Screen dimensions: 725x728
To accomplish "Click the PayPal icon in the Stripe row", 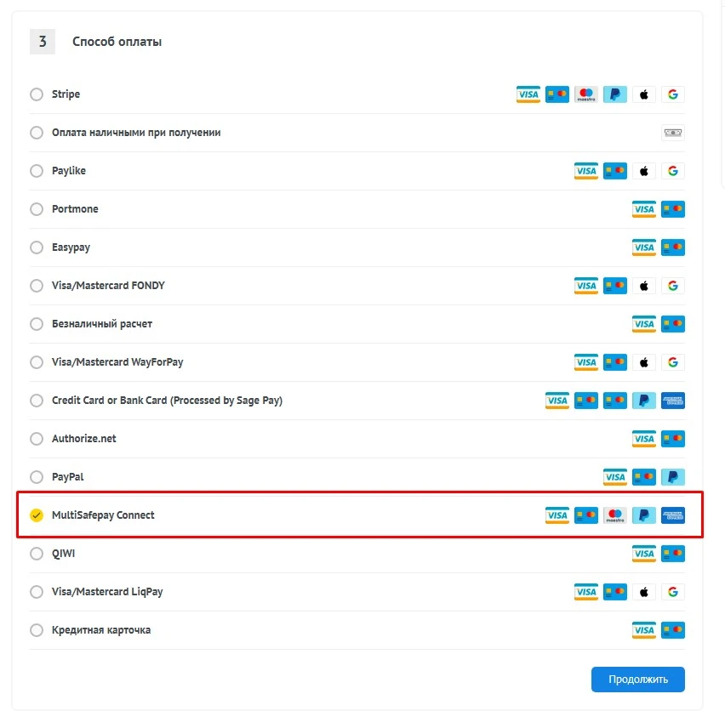I will tap(614, 94).
